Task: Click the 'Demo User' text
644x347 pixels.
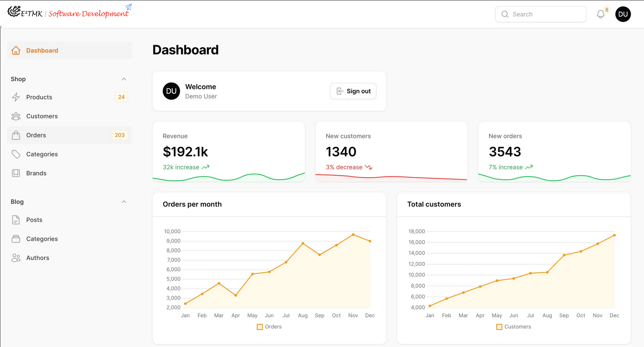Action: (201, 96)
